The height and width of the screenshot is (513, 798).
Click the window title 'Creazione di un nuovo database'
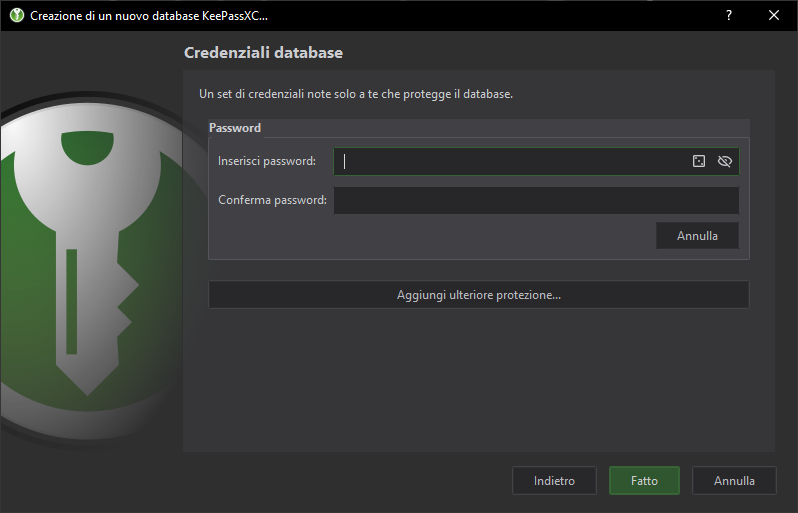(148, 16)
